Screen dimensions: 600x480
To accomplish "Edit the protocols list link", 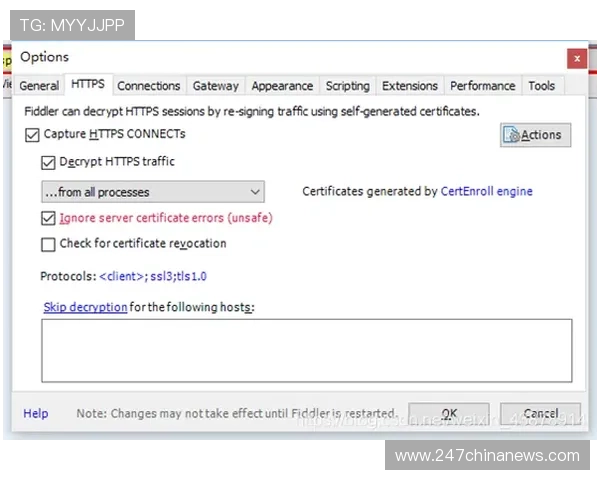I will tap(160, 275).
